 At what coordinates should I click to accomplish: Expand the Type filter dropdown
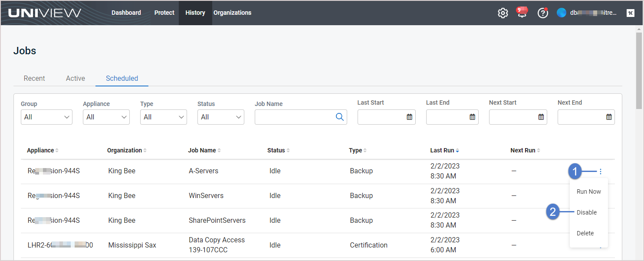[x=164, y=117]
